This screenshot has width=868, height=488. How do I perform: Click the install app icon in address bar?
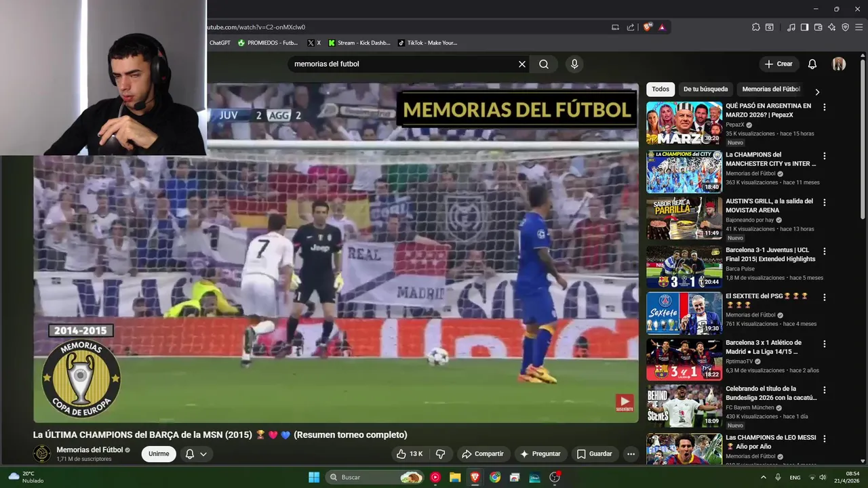click(x=615, y=27)
